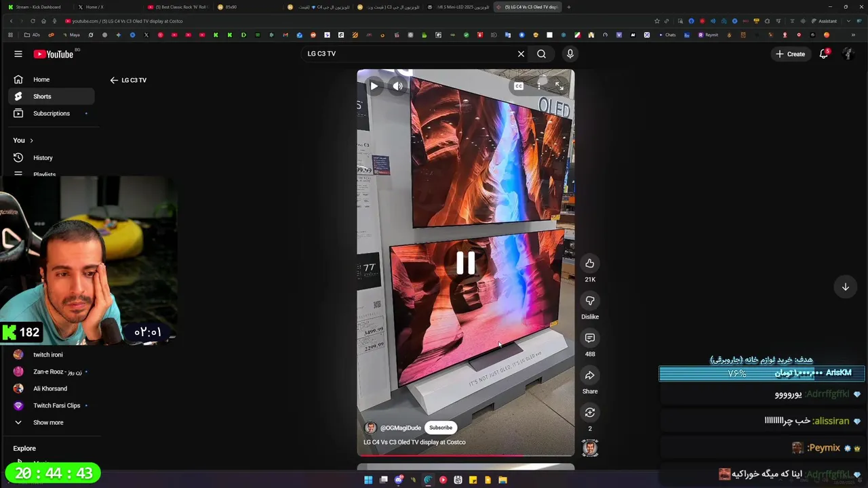Screen dimensions: 868x488
Task: Open the Assistant button in toolbar
Action: (x=824, y=21)
